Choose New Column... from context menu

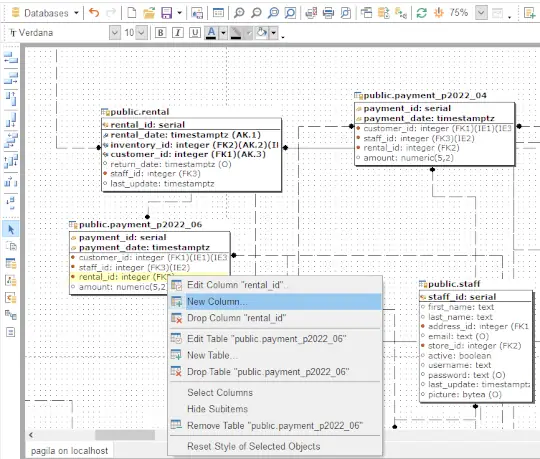pos(275,302)
